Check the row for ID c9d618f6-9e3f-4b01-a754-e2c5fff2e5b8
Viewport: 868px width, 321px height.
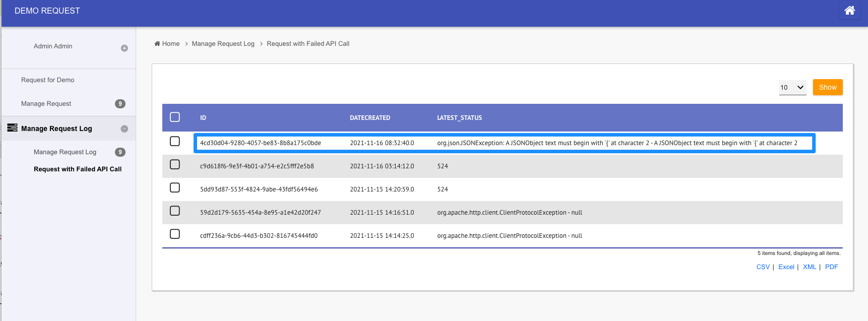pos(175,164)
